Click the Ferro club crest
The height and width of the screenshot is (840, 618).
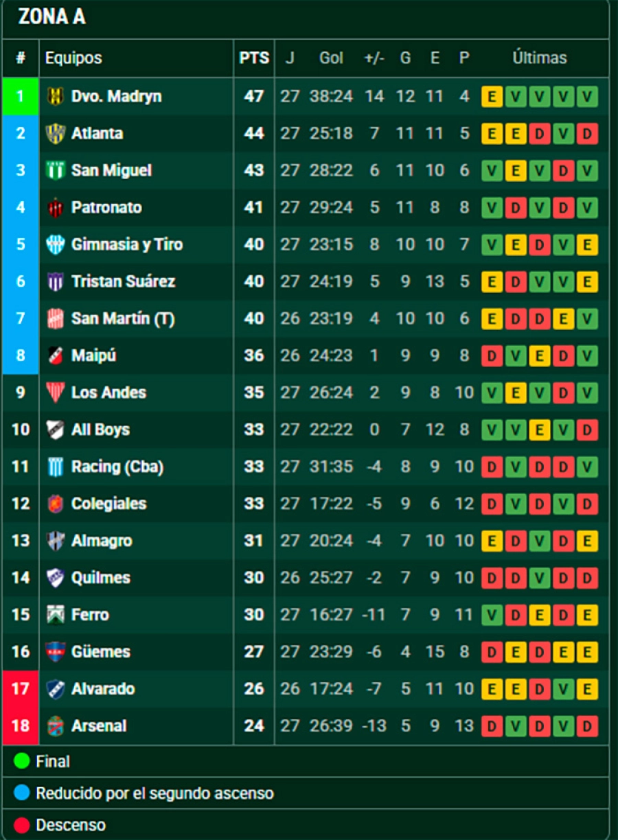(x=55, y=615)
